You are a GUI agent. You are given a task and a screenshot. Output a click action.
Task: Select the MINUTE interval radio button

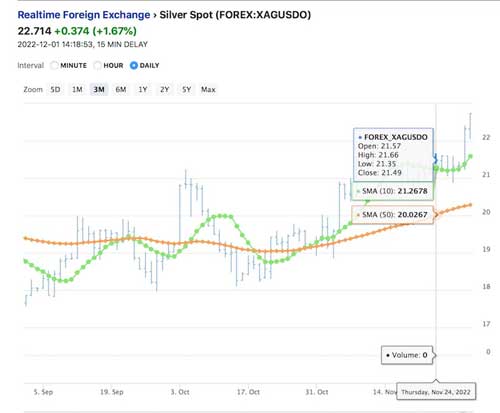[x=54, y=65]
